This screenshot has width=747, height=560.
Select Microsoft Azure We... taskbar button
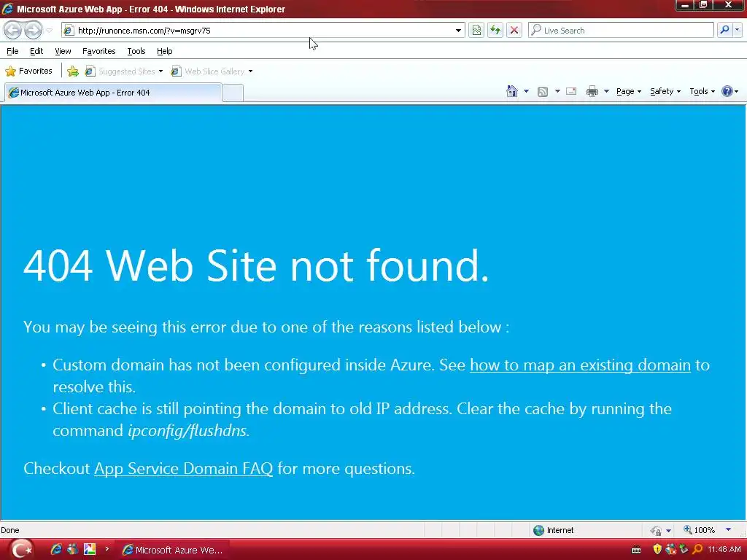click(x=173, y=550)
